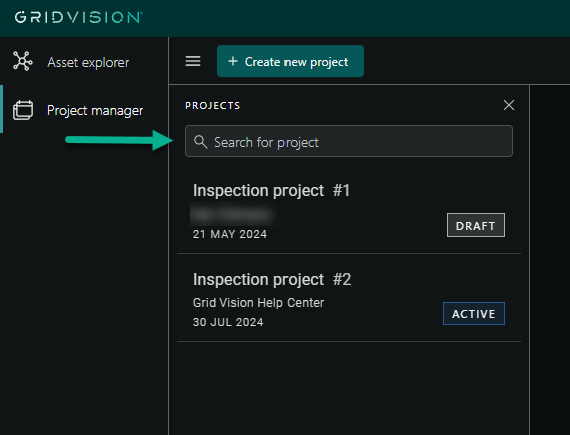The height and width of the screenshot is (435, 570).
Task: Click the DRAFT status badge
Action: point(476,225)
